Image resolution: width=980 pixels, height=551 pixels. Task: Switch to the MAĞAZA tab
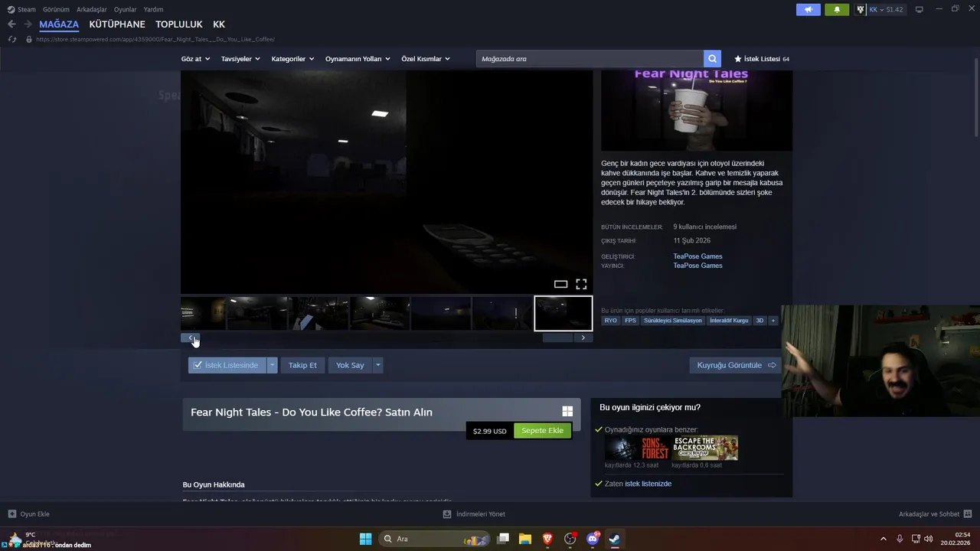tap(59, 24)
